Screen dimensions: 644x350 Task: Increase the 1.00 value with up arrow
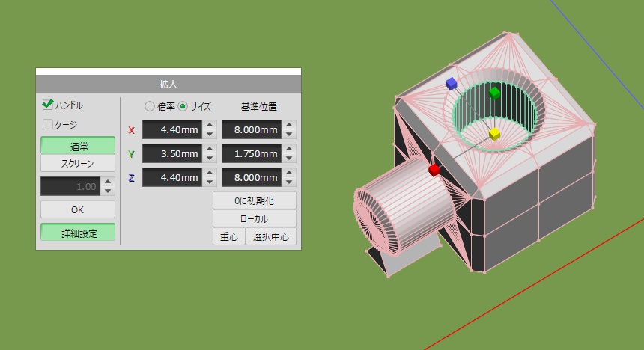[x=108, y=182]
